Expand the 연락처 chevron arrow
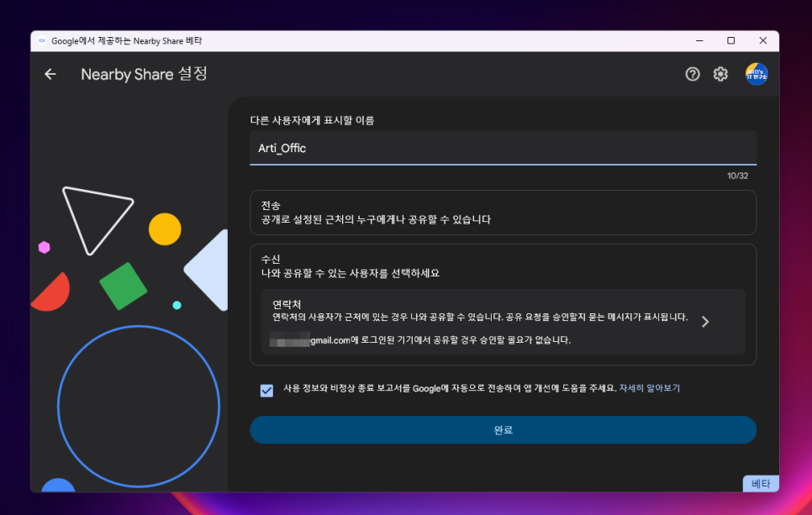 704,322
